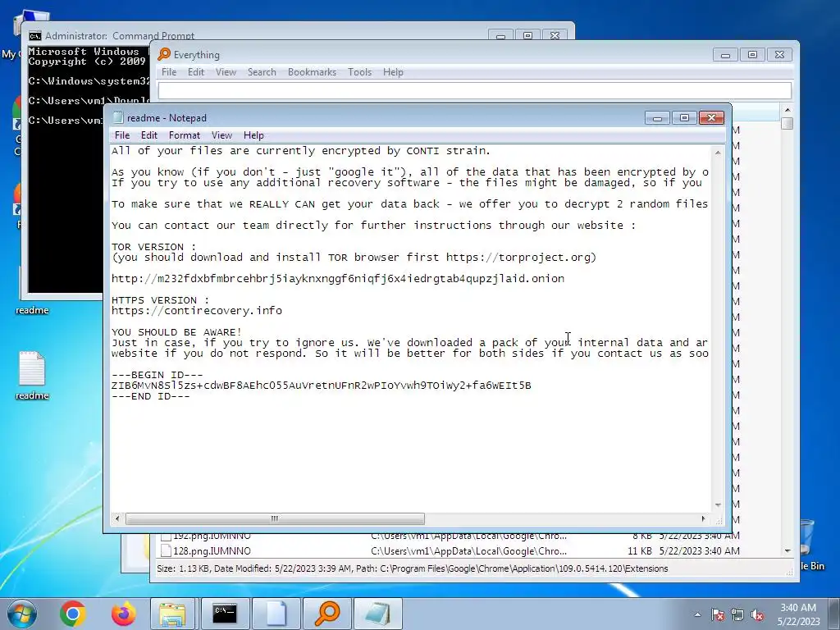Maximize the Notepad window

click(684, 118)
